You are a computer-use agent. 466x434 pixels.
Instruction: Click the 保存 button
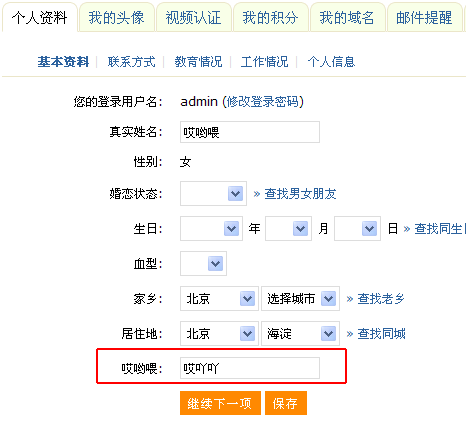click(x=286, y=403)
